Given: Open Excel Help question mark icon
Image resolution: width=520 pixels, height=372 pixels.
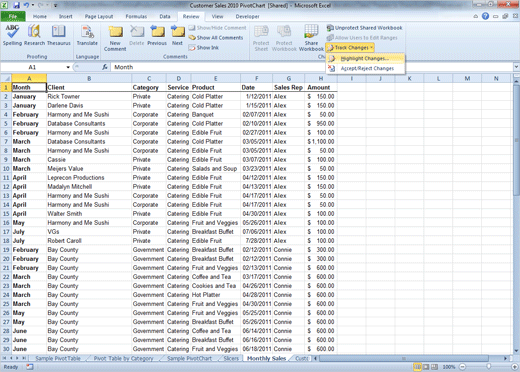Looking at the screenshot, I should [x=485, y=16].
